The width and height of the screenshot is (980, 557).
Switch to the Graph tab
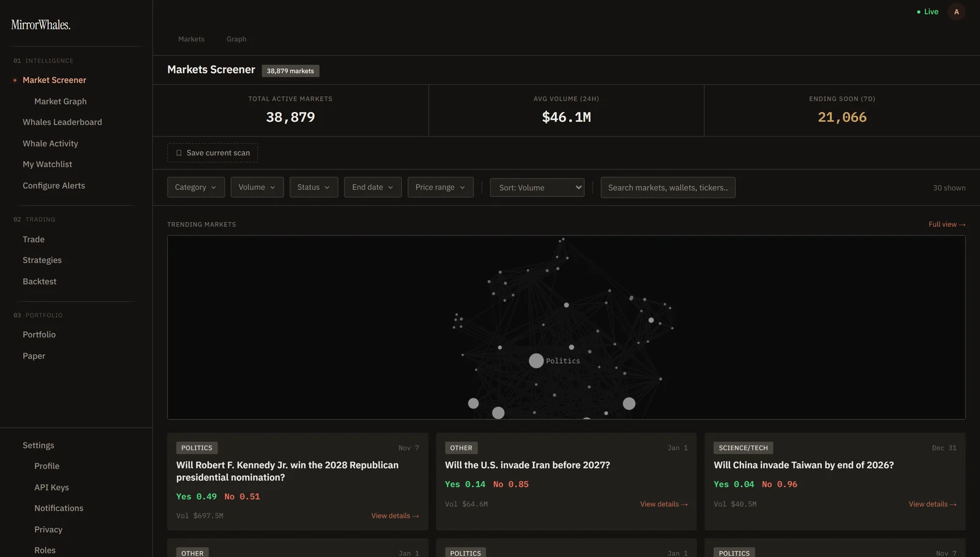[236, 39]
